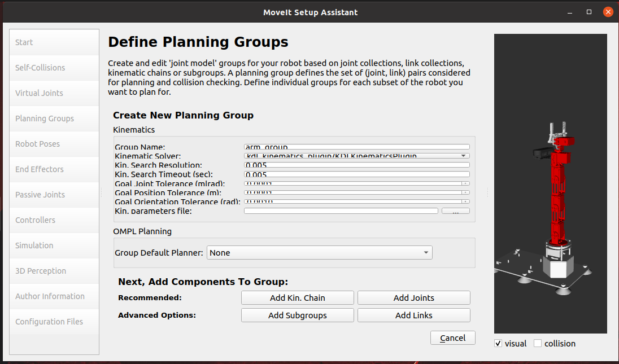Edit Kin. Search Timeout field
The width and height of the screenshot is (619, 364).
coord(357,174)
